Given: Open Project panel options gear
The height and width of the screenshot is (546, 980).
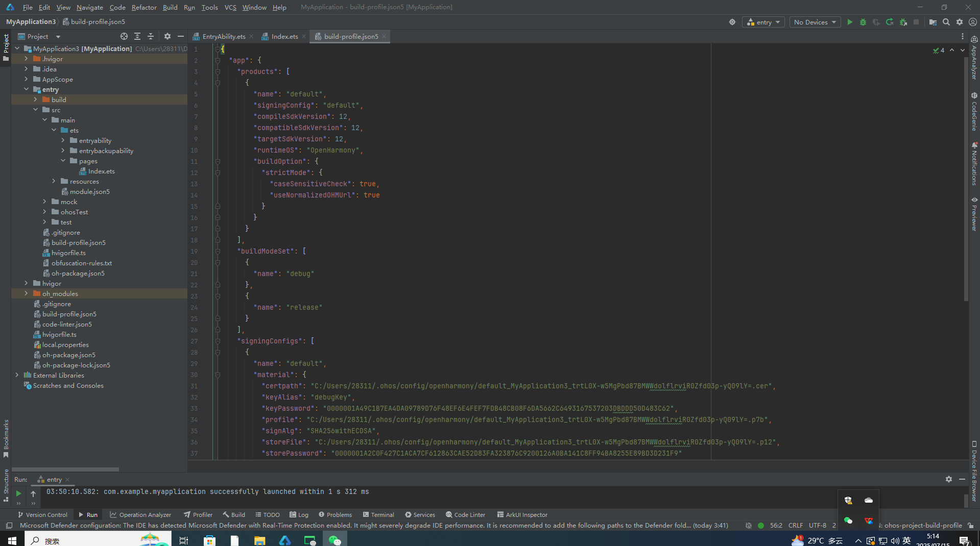Looking at the screenshot, I should pyautogui.click(x=168, y=36).
